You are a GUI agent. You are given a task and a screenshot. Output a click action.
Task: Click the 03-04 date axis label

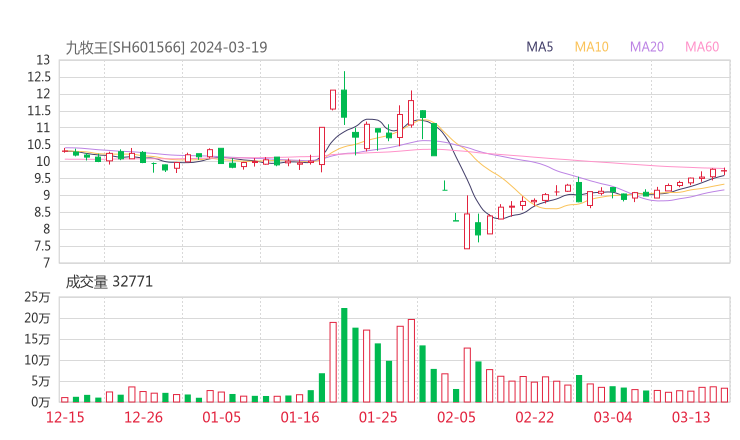point(613,417)
